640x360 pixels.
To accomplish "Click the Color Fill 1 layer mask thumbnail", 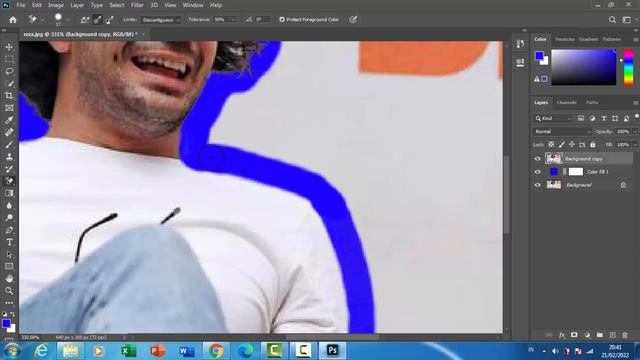I will click(x=576, y=172).
